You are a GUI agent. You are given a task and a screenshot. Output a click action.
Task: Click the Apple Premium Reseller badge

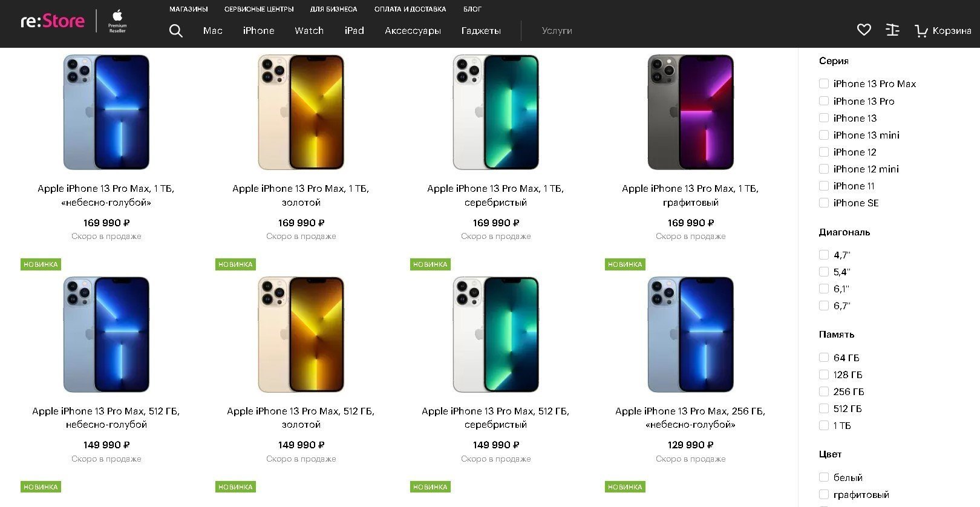point(117,21)
